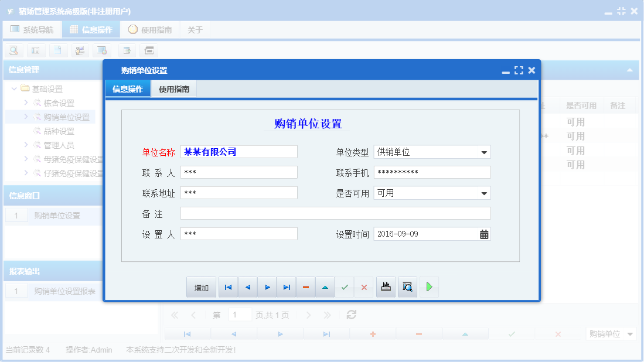644x362 pixels.
Task: Click the next record arrow in the dialog
Action: pyautogui.click(x=267, y=286)
